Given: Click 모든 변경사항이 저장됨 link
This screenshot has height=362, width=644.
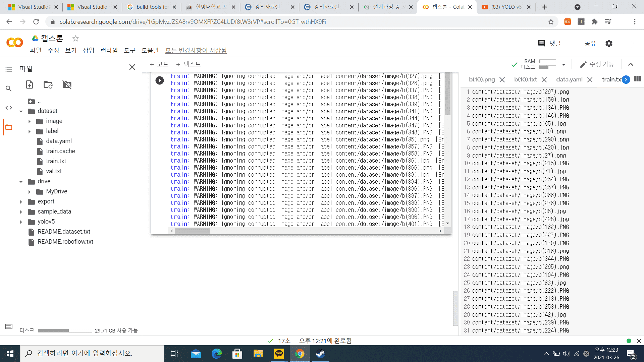Looking at the screenshot, I should [196, 50].
